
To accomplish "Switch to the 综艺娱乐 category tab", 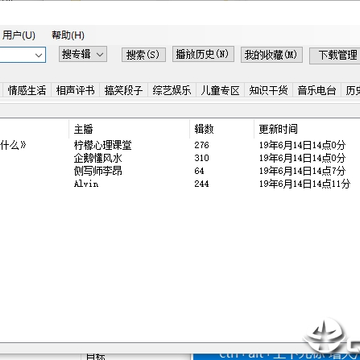I will 172,90.
